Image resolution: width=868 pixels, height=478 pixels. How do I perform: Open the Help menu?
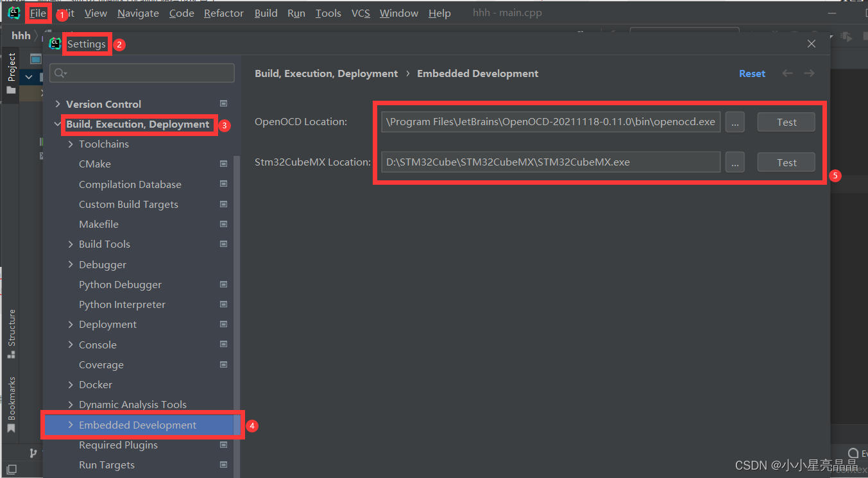click(x=439, y=13)
